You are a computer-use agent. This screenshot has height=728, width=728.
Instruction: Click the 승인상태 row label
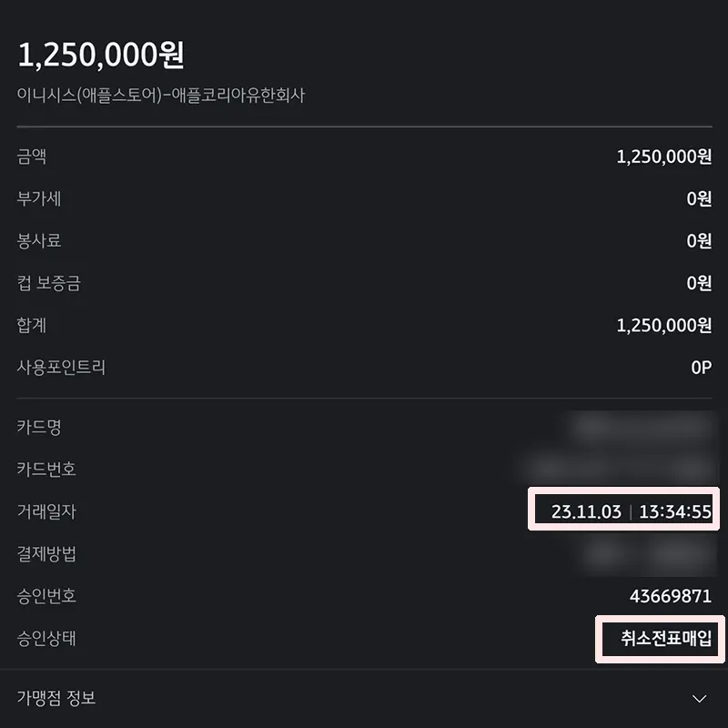[x=46, y=638]
